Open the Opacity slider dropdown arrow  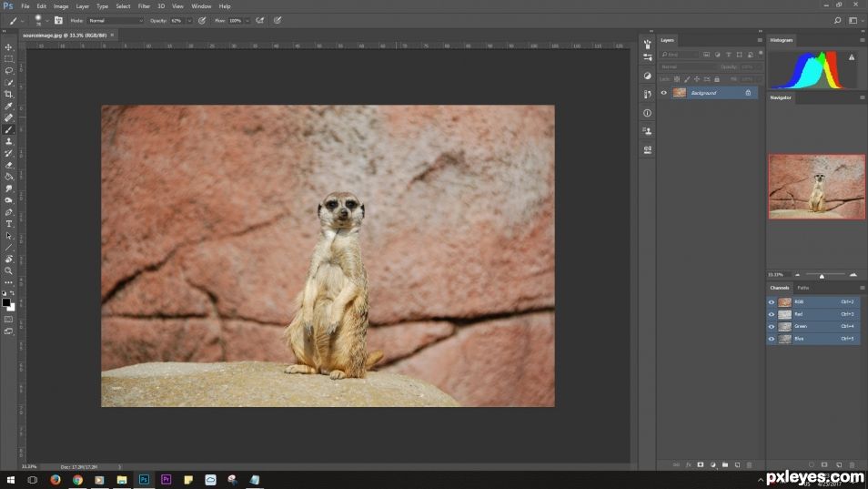pos(188,21)
